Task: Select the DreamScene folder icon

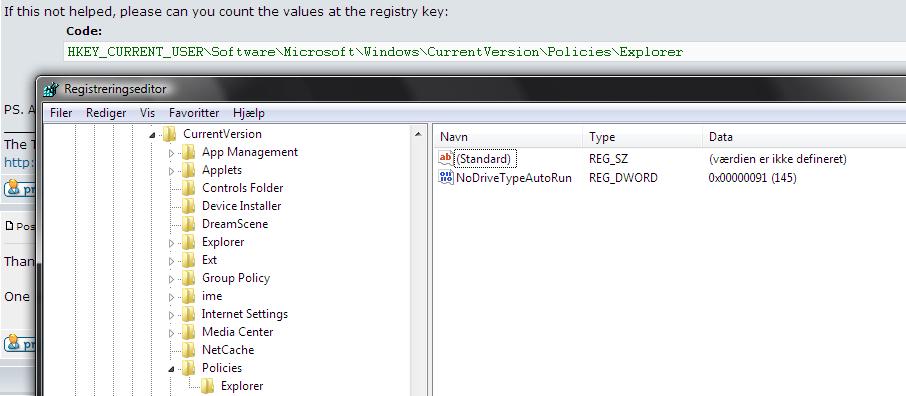Action: pyautogui.click(x=188, y=224)
